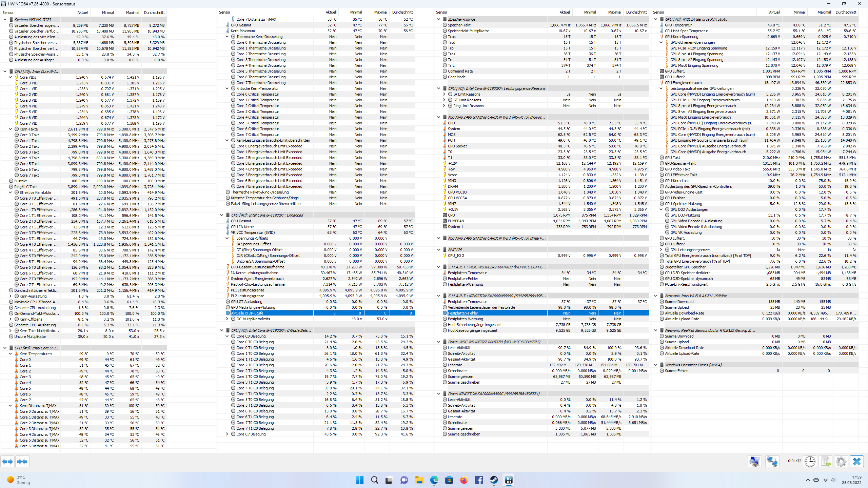The width and height of the screenshot is (868, 488).
Task: Select the highlighted Festplatten-Fehler Kingston row
Action: [463, 313]
